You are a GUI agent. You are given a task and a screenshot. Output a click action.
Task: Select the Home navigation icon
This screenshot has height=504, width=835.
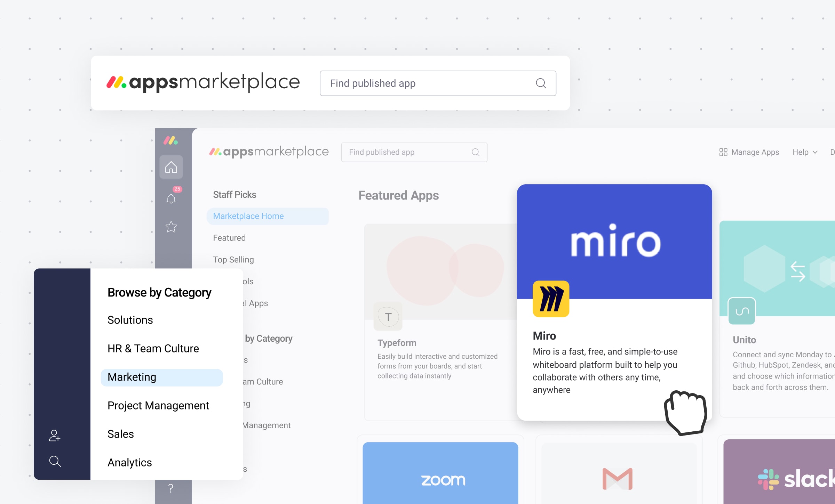point(172,168)
